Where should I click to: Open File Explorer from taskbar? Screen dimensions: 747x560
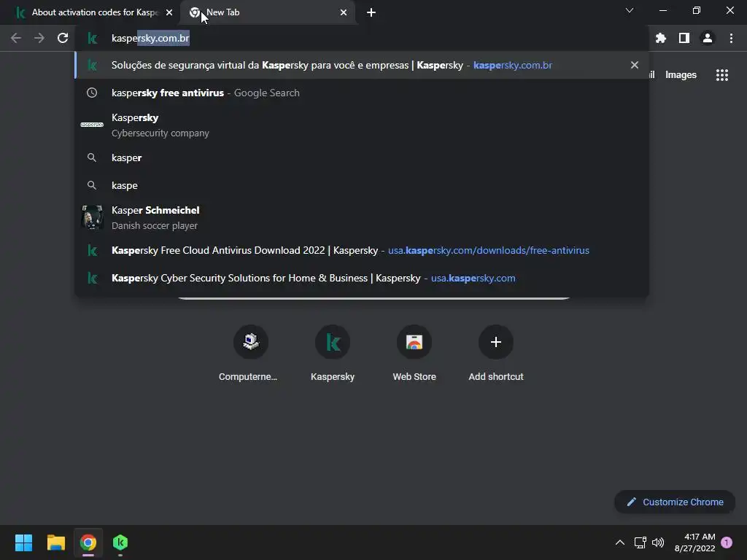pyautogui.click(x=55, y=542)
